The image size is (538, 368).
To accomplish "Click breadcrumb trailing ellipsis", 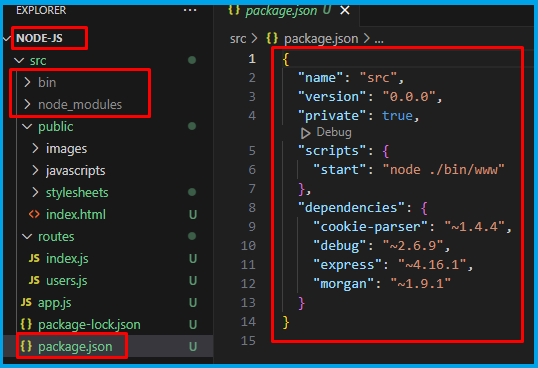I will tap(379, 40).
